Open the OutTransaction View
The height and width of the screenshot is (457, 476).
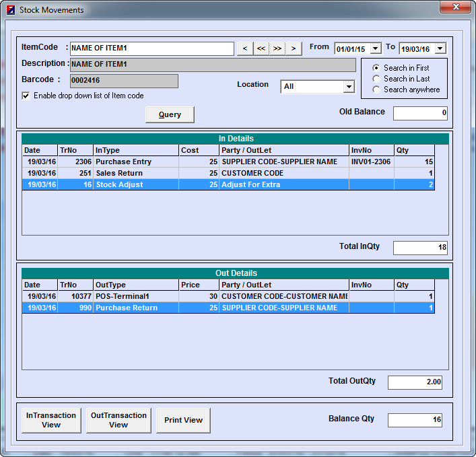[x=118, y=421]
